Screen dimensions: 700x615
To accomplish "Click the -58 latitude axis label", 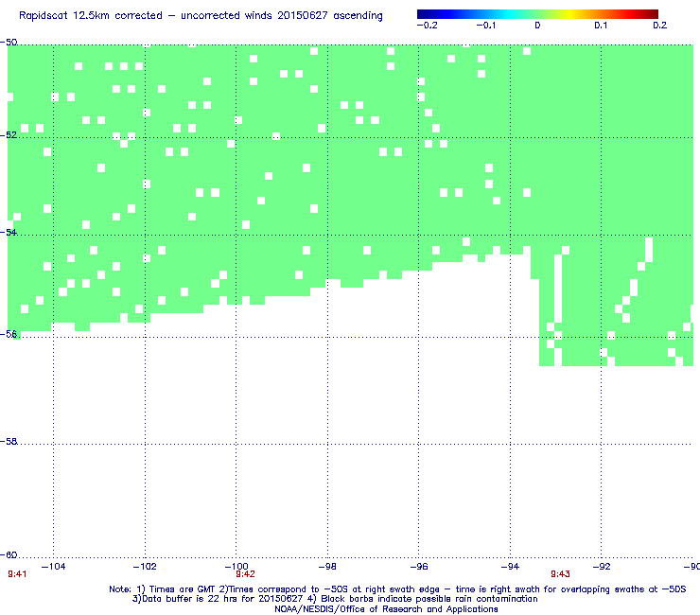I will [9, 441].
